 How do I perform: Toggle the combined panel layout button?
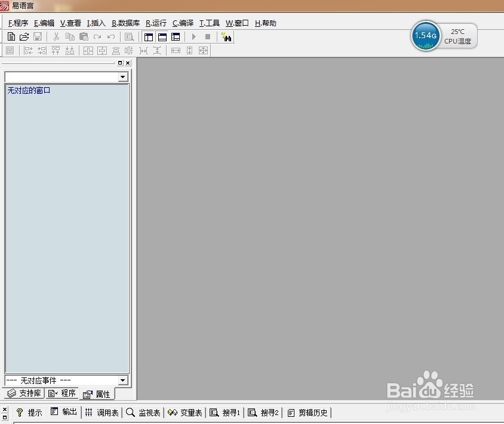click(176, 37)
